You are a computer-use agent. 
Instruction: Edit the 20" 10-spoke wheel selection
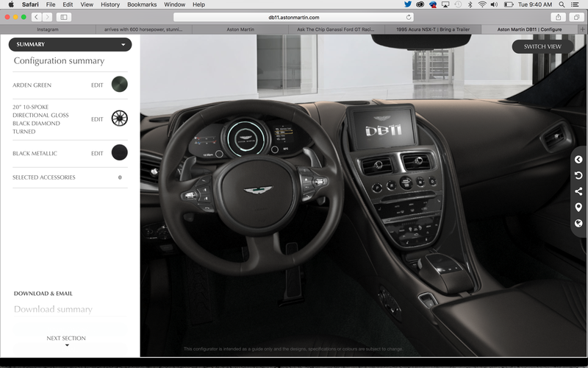(97, 119)
